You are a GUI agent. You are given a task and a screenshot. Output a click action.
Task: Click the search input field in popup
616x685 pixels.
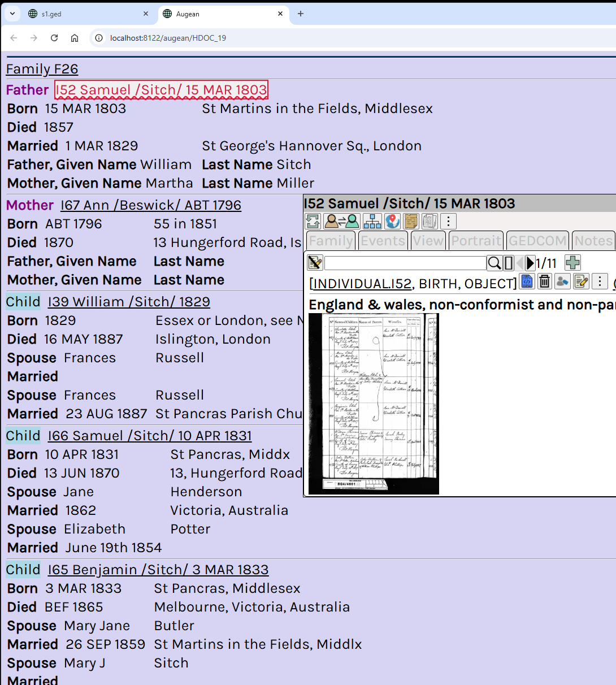click(x=405, y=263)
